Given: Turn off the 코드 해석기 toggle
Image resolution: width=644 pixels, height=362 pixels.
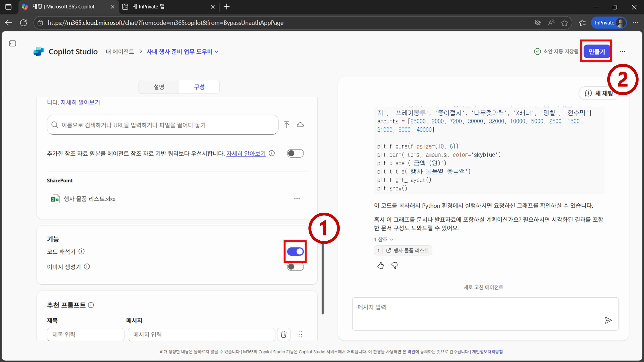Looking at the screenshot, I should pyautogui.click(x=295, y=251).
